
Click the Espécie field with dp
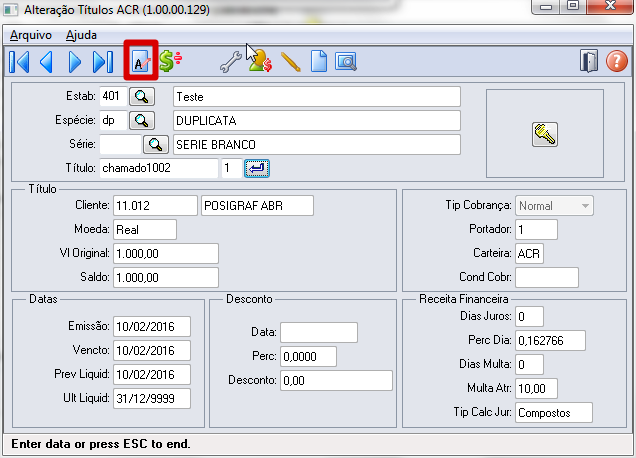(x=113, y=120)
